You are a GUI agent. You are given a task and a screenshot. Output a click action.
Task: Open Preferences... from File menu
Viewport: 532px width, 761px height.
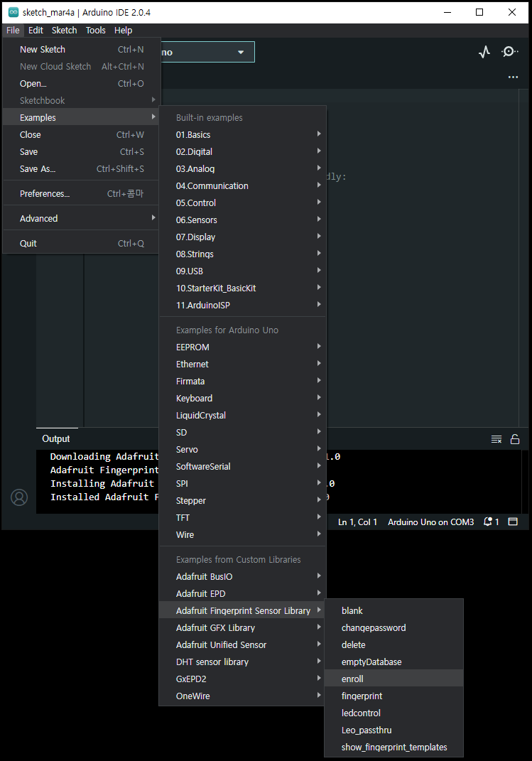pyautogui.click(x=81, y=194)
